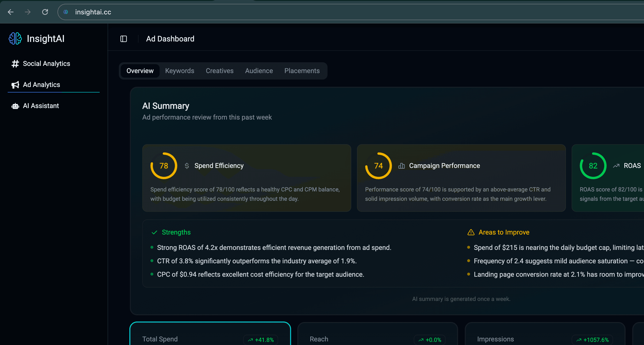Open the Placements tab
644x345 pixels.
(x=302, y=71)
